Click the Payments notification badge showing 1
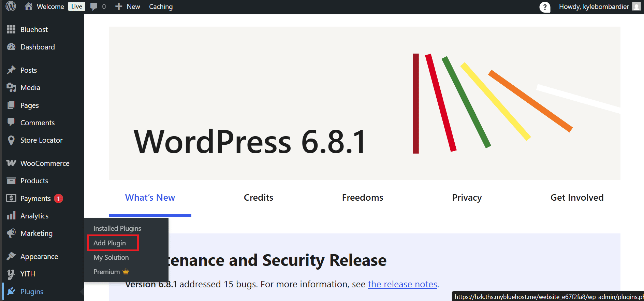This screenshot has height=301, width=644. 58,198
